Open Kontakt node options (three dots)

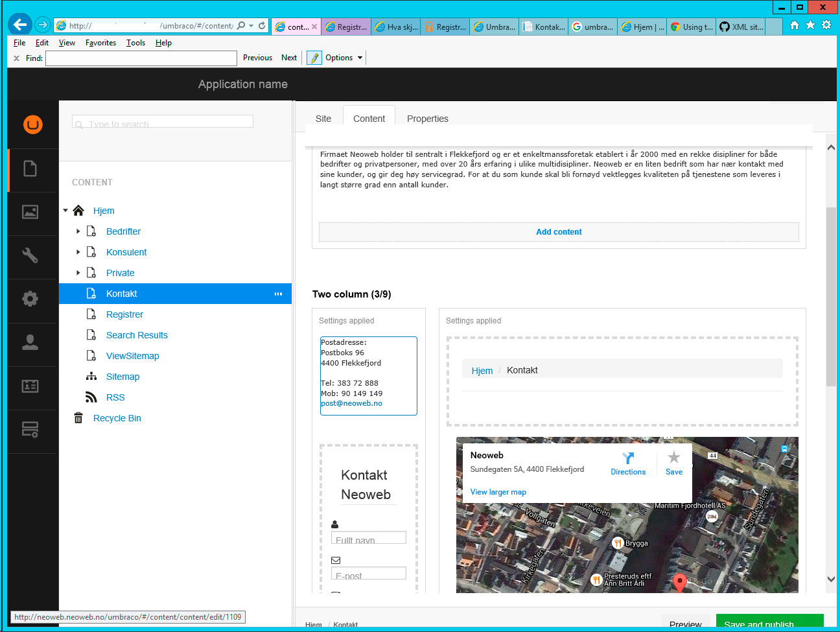pyautogui.click(x=278, y=294)
